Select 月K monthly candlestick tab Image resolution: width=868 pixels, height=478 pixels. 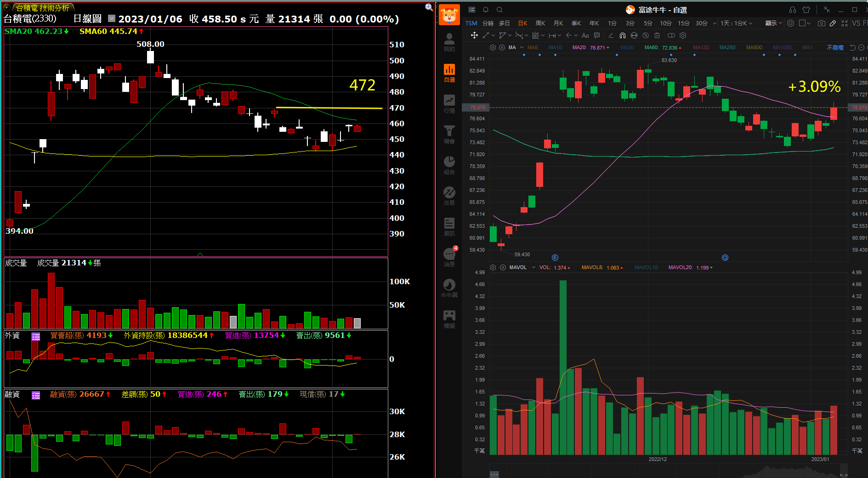tap(558, 23)
